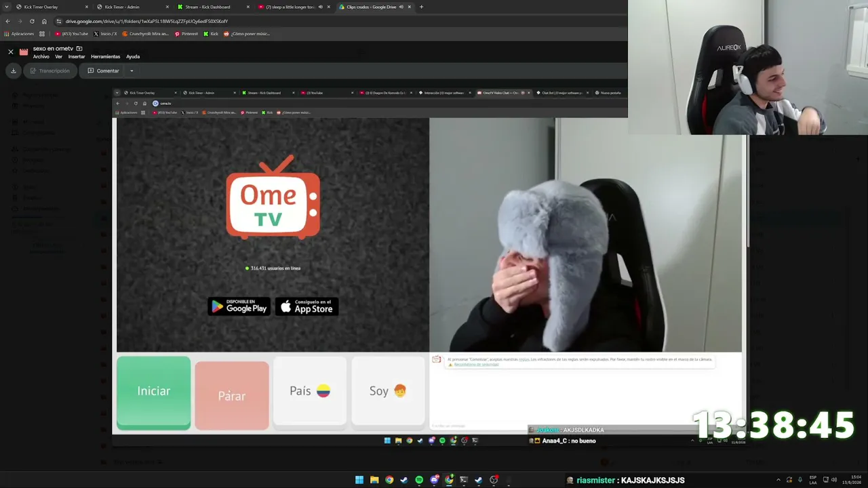This screenshot has width=868, height=488.
Task: Open the ESP LAA language switcher
Action: [813, 480]
